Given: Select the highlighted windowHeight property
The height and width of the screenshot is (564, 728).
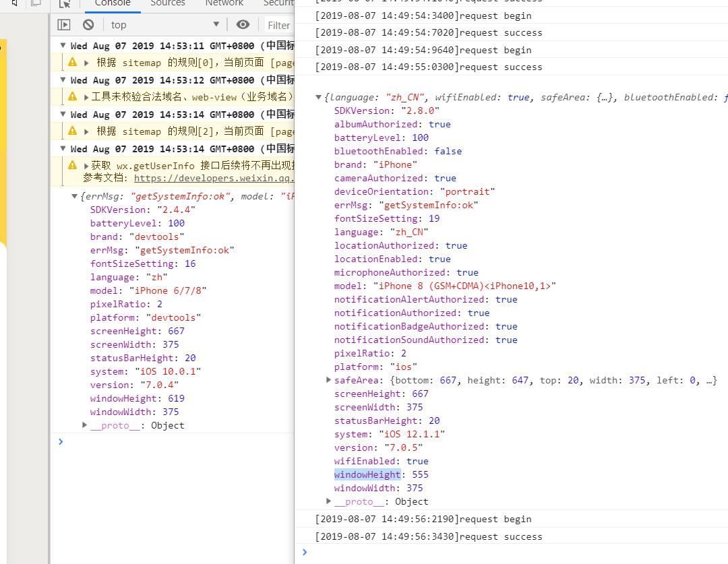Looking at the screenshot, I should point(367,474).
